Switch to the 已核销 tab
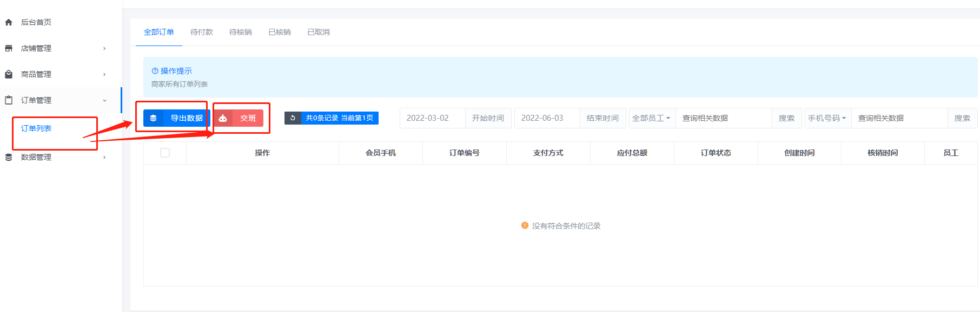This screenshot has height=312, width=980. [280, 32]
